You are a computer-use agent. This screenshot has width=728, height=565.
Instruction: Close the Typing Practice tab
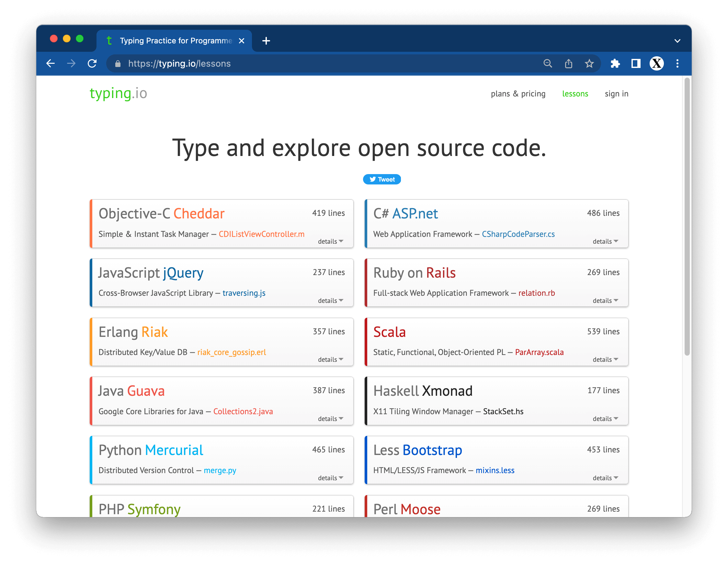tap(242, 41)
